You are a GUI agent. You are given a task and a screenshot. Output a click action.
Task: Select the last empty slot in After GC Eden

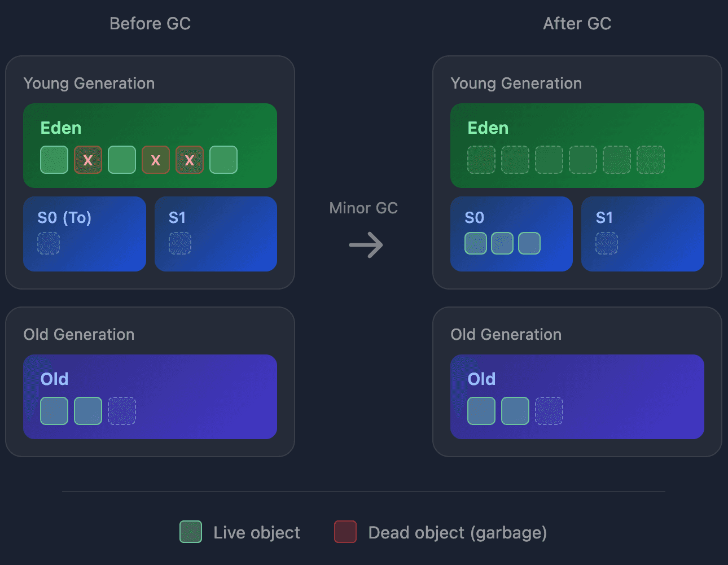click(651, 160)
